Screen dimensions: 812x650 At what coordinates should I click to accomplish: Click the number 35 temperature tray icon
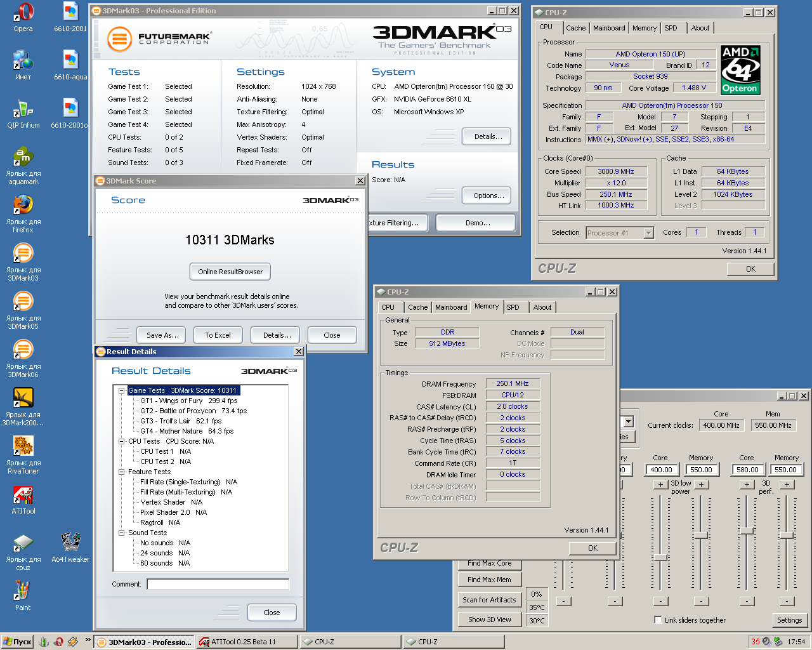tap(755, 642)
